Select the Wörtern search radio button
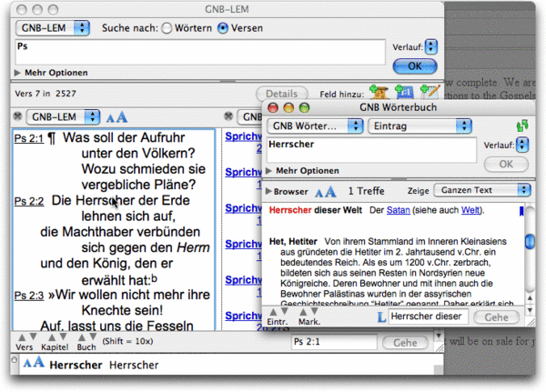This screenshot has height=392, width=546. 167,28
